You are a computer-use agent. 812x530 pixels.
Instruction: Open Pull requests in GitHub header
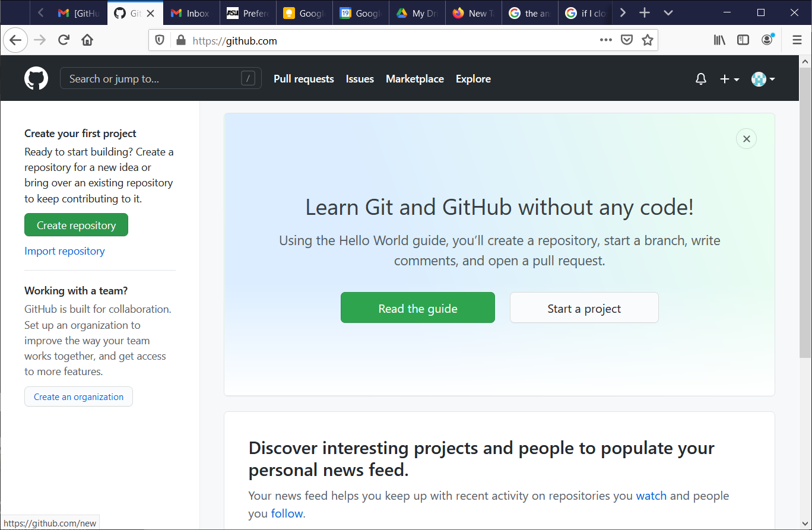tap(304, 79)
